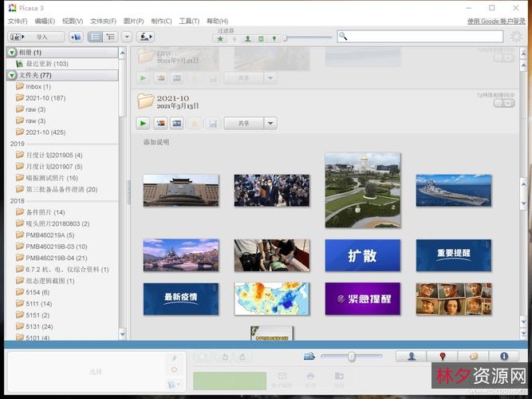Screen dimensions: 532x399
Task: Toggle the geotagged photos filter
Action: point(274,39)
